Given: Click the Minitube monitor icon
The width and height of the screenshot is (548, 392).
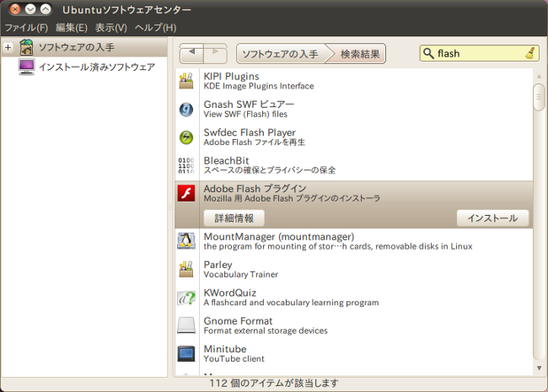Looking at the screenshot, I should (186, 352).
